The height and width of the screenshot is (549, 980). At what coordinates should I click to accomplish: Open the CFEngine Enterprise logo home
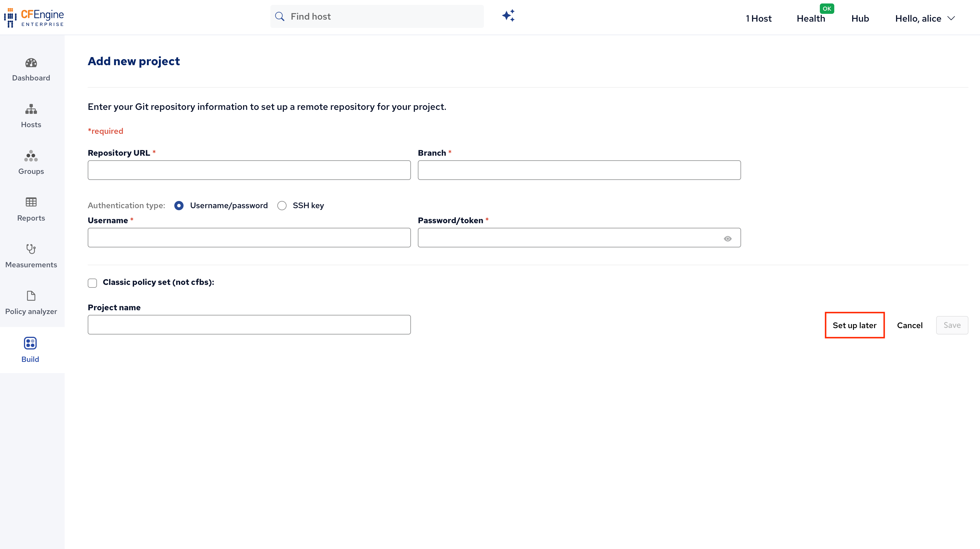[x=33, y=18]
